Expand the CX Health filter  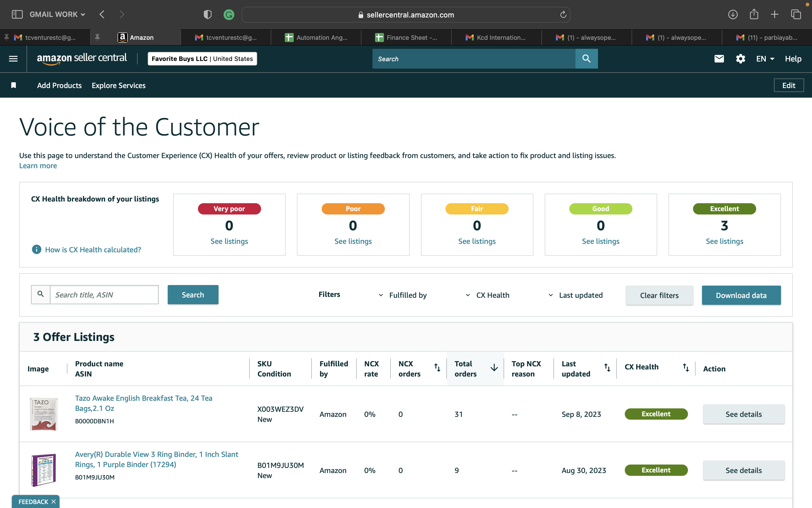tap(487, 295)
